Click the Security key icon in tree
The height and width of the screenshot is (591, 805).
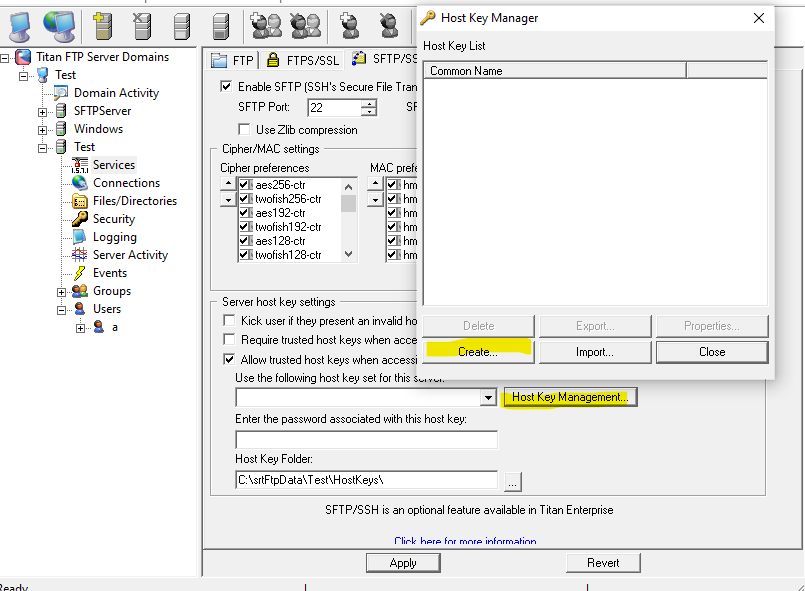[79, 219]
